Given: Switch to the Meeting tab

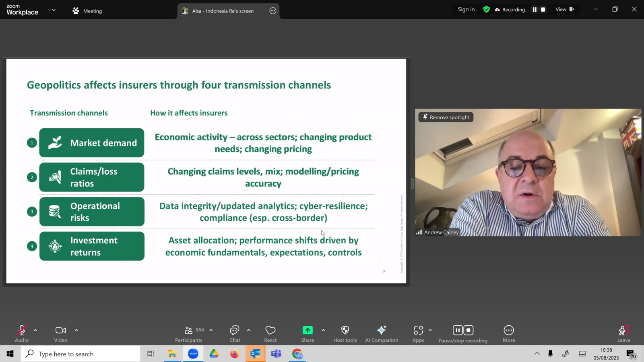Looking at the screenshot, I should 87,11.
